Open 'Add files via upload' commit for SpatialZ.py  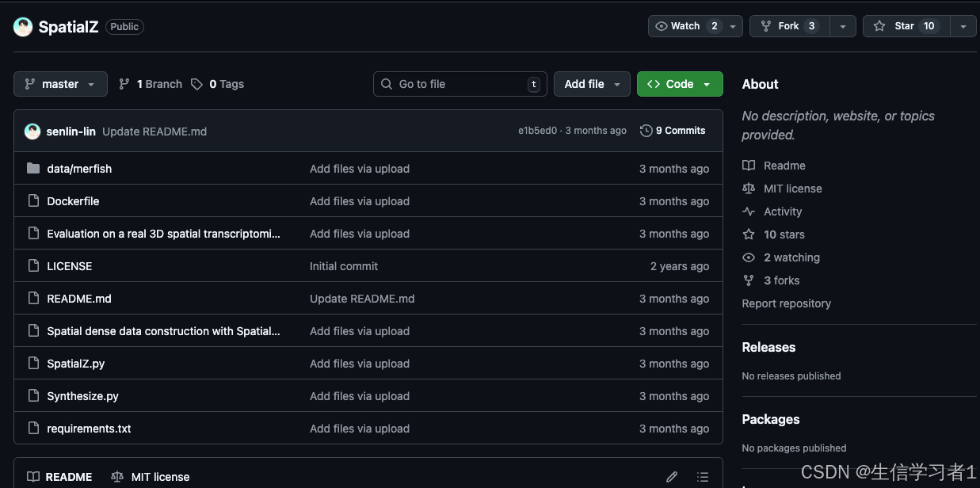point(360,364)
